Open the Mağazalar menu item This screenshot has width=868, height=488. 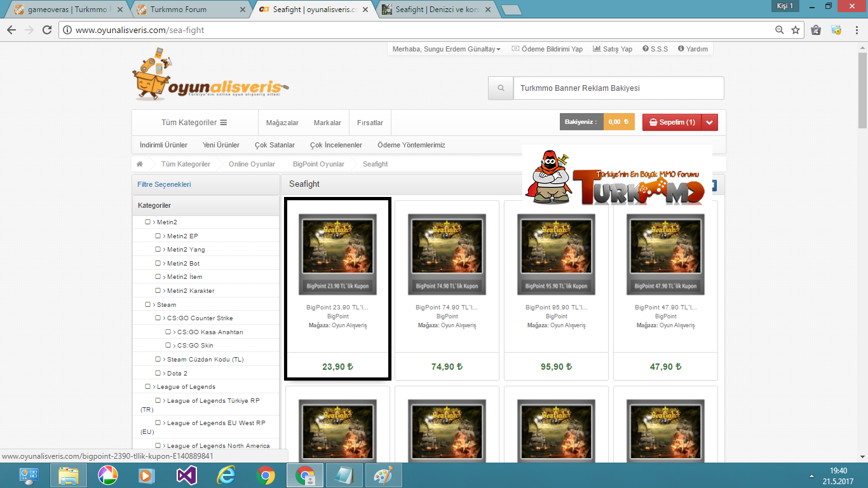click(282, 123)
